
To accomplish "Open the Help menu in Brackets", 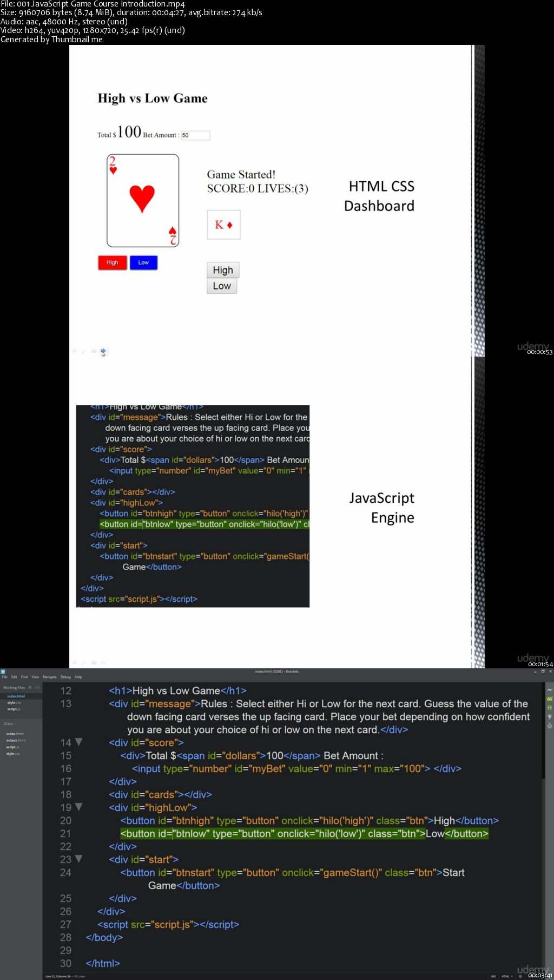I will point(78,677).
